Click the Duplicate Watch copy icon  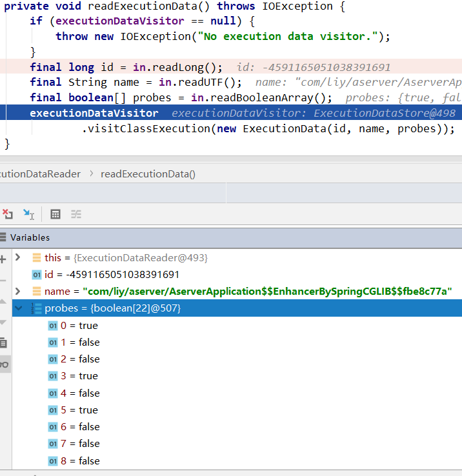[4, 342]
